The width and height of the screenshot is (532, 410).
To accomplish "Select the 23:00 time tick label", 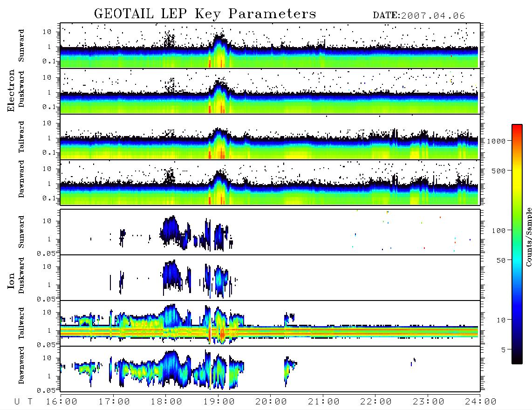I will pos(429,402).
